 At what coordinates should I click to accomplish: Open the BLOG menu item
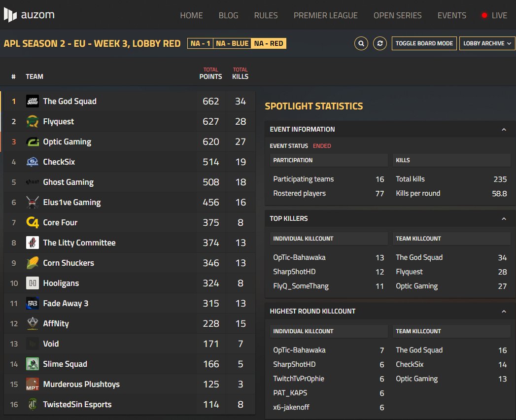click(228, 15)
